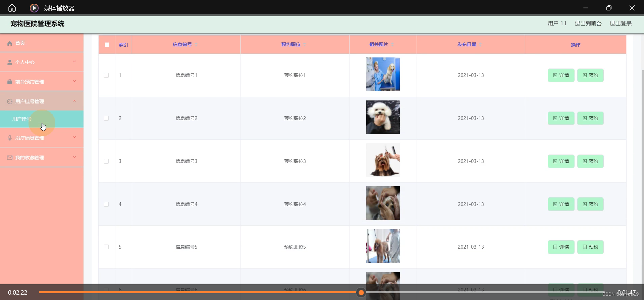The width and height of the screenshot is (644, 300).
Task: Click 预约 button for 信息编号4
Action: tap(590, 204)
